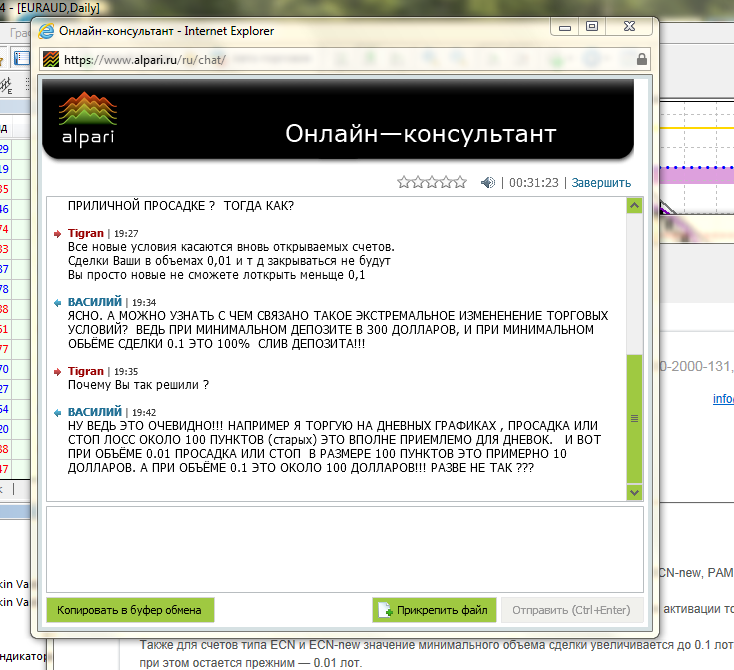Rate the chat with the first star
This screenshot has width=734, height=670.
[403, 182]
